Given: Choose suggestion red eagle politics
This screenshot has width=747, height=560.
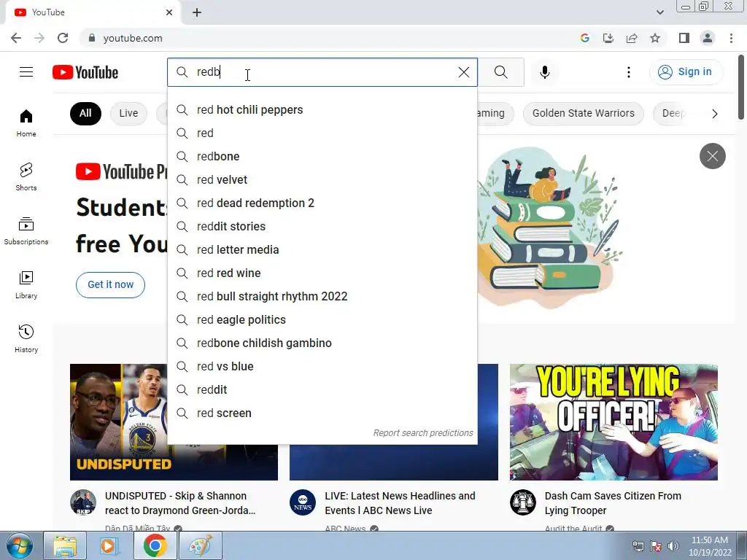Looking at the screenshot, I should 322,319.
